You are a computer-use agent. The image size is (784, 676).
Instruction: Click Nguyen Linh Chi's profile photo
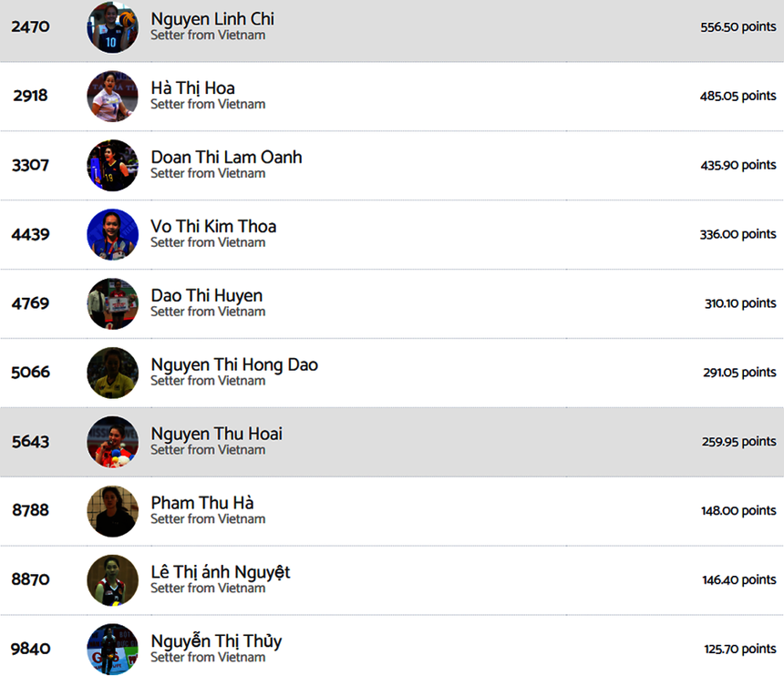(112, 27)
